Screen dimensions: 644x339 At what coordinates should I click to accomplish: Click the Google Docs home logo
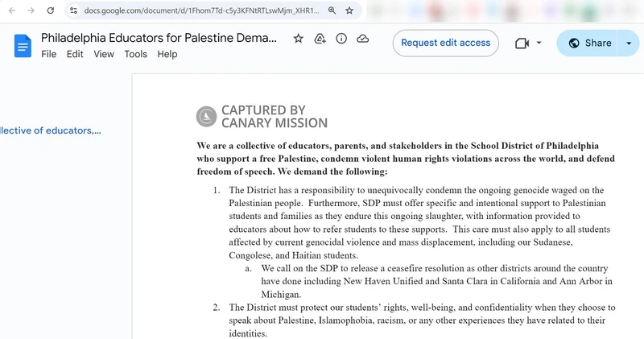click(x=22, y=45)
